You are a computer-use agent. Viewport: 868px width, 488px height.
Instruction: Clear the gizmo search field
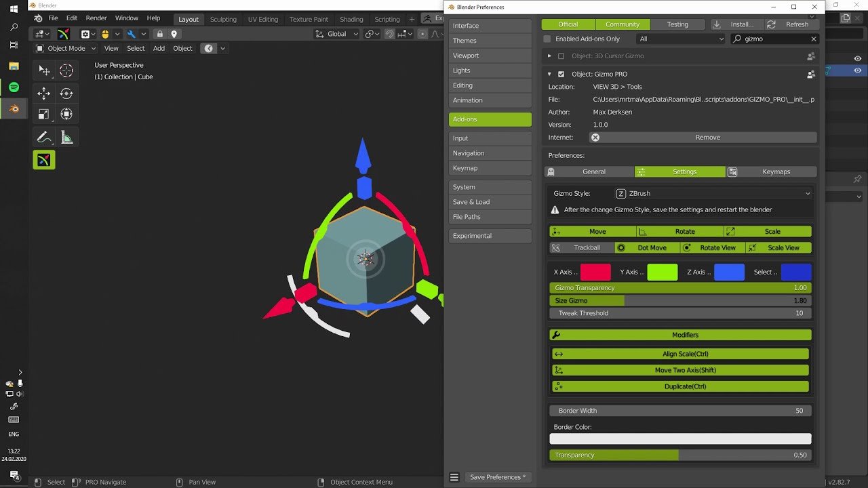click(x=813, y=39)
